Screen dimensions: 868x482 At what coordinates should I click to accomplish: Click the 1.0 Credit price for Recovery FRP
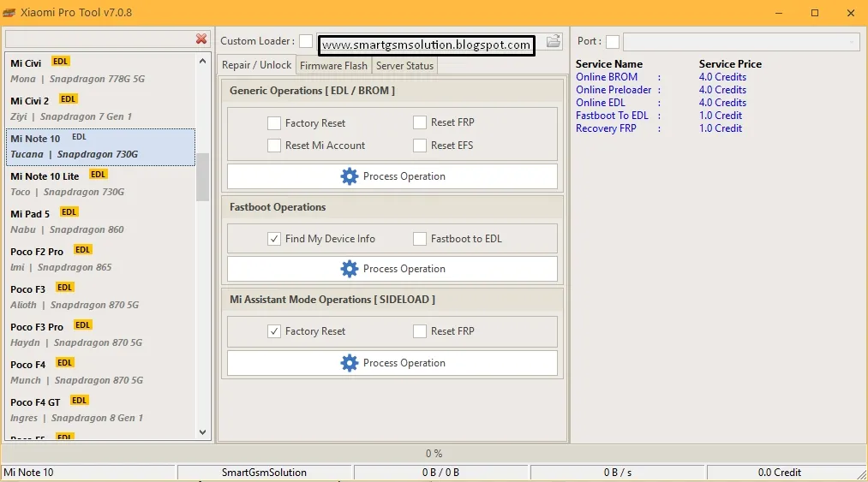(x=721, y=128)
